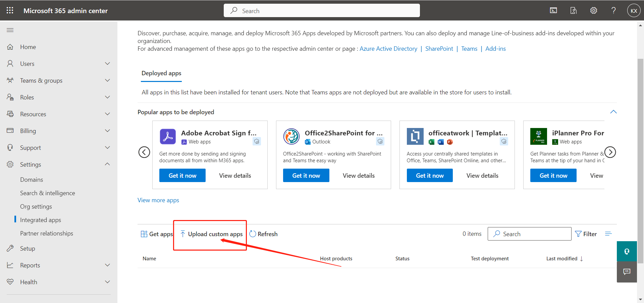
Task: Expand the Teams & groups chevron
Action: [107, 80]
